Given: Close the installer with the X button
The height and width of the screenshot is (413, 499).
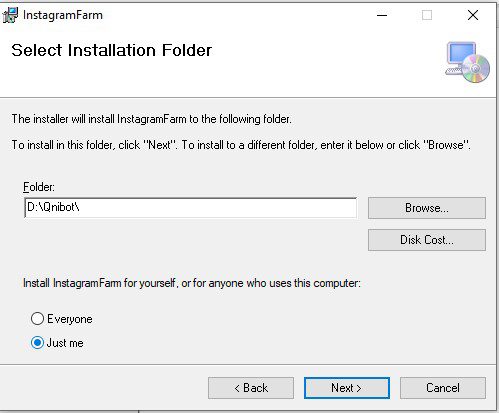Looking at the screenshot, I should [x=473, y=15].
